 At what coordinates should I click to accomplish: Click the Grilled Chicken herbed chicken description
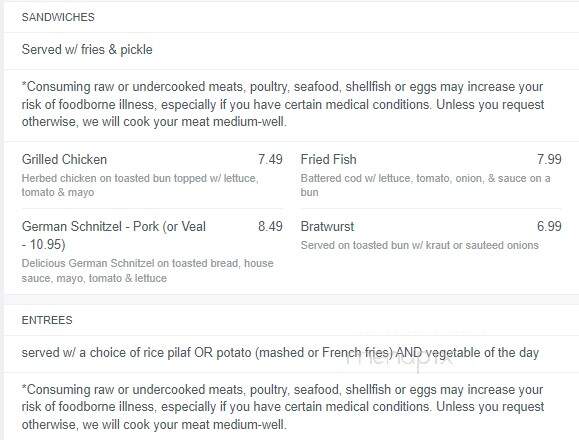pos(140,185)
